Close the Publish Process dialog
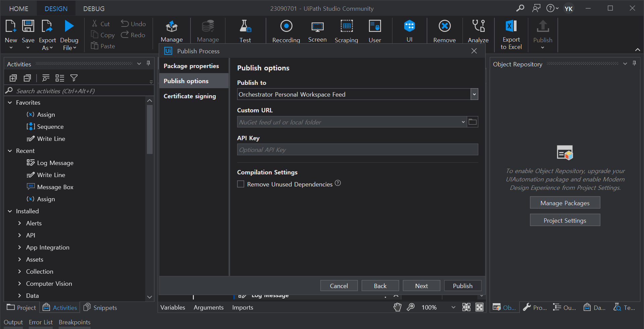644x329 pixels. pos(474,51)
